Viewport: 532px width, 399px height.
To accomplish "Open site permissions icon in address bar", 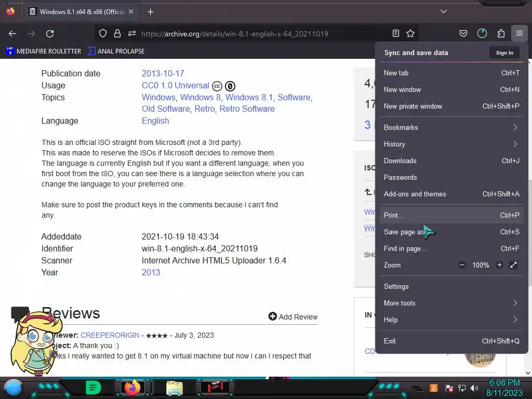I will [x=132, y=33].
